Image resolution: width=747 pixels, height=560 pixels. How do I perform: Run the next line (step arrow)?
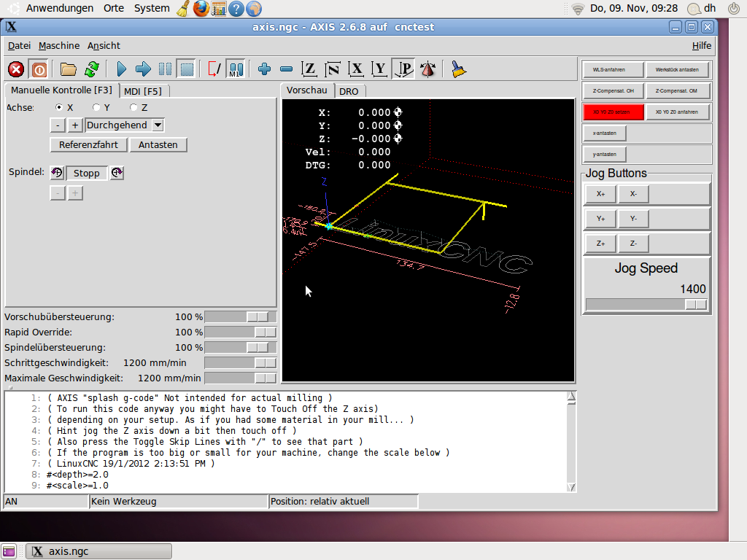tap(143, 69)
